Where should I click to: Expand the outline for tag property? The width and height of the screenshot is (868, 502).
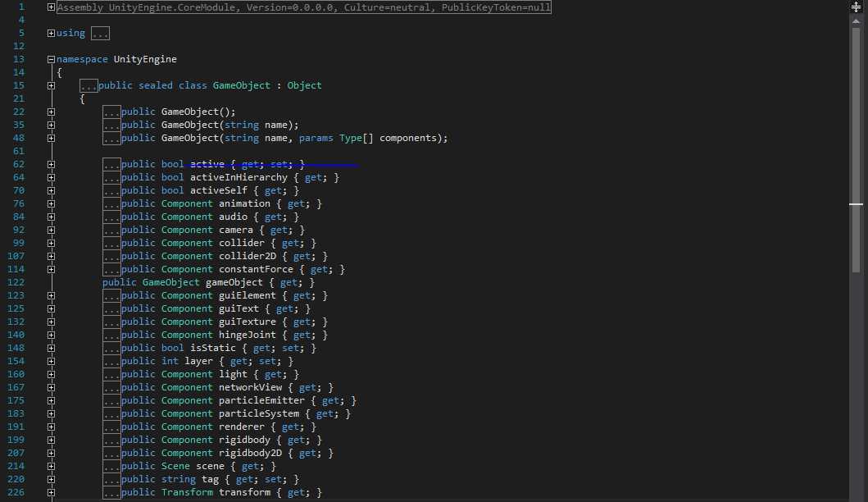51,479
